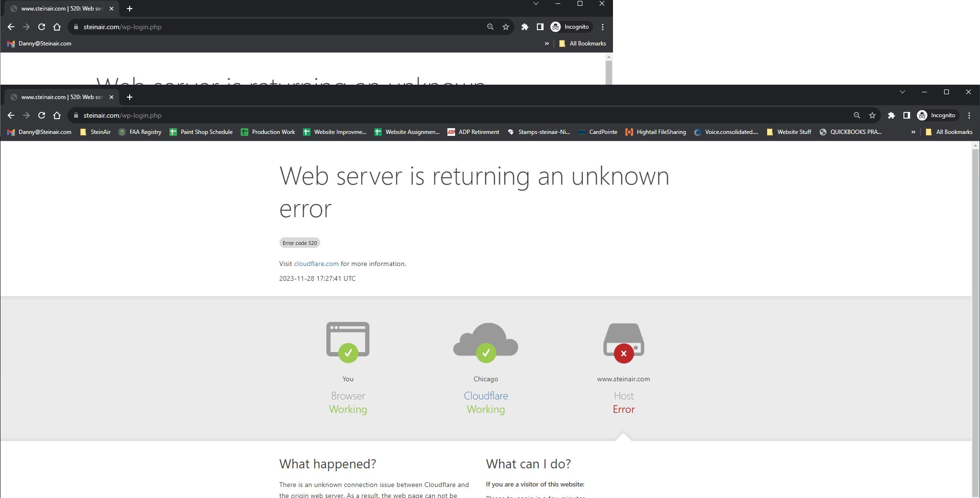Reload the page in front browser window
This screenshot has height=498, width=980.
tap(42, 115)
